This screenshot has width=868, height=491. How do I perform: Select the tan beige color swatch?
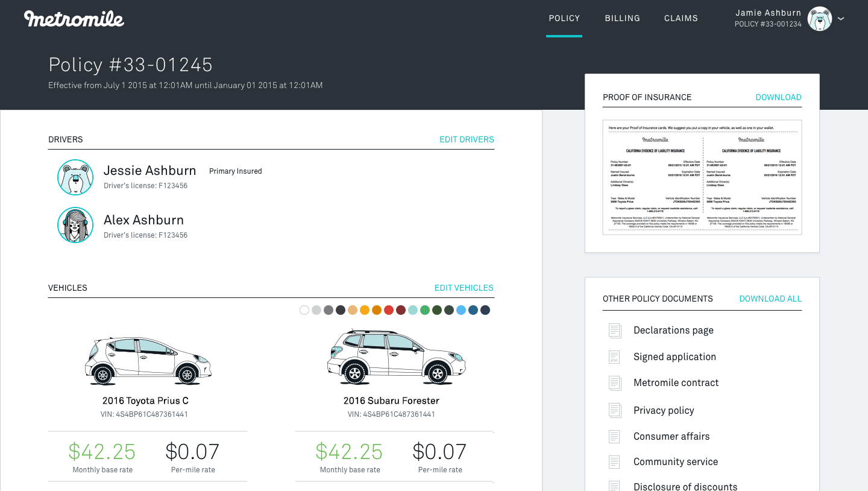coord(353,310)
